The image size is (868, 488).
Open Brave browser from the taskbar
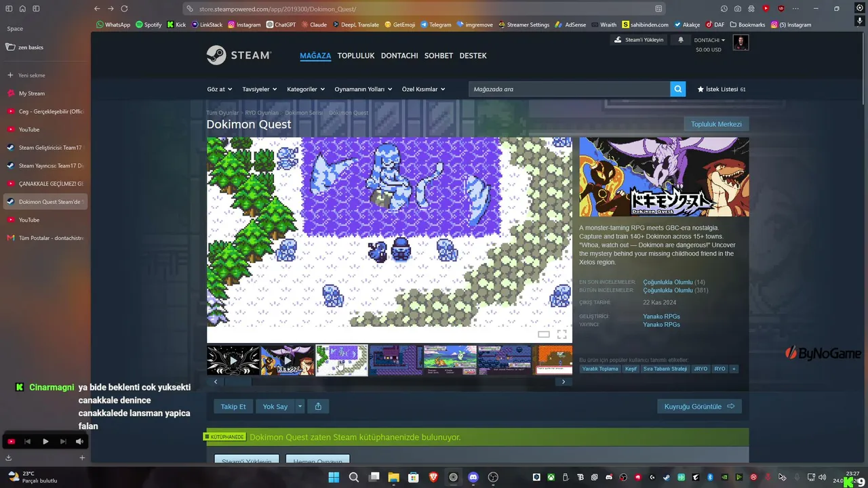point(433,477)
